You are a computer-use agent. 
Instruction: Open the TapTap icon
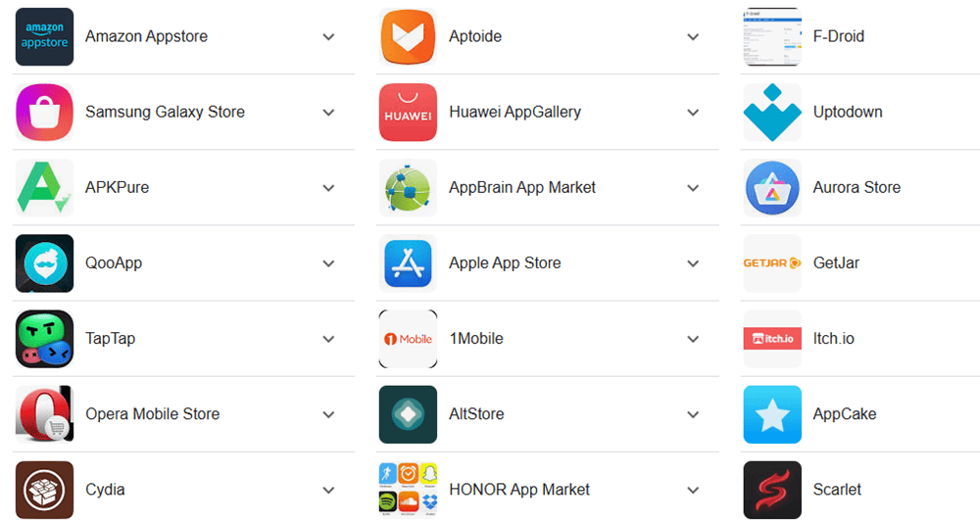(44, 339)
